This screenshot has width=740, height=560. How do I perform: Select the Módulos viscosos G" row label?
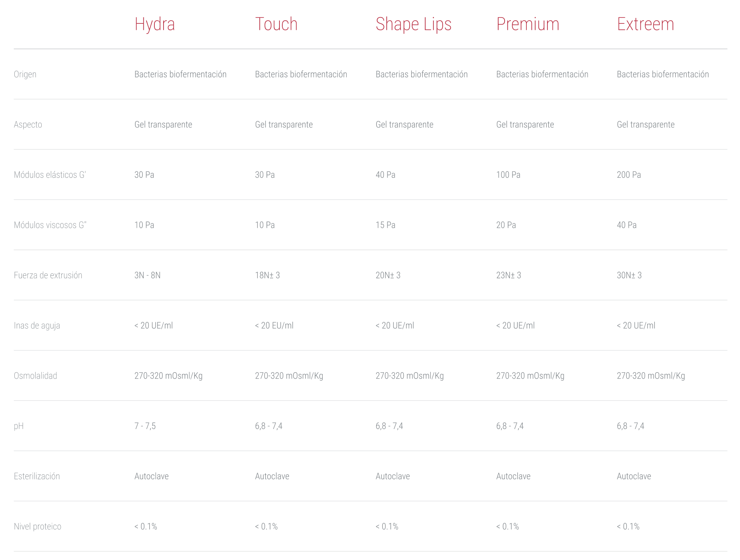pyautogui.click(x=50, y=225)
